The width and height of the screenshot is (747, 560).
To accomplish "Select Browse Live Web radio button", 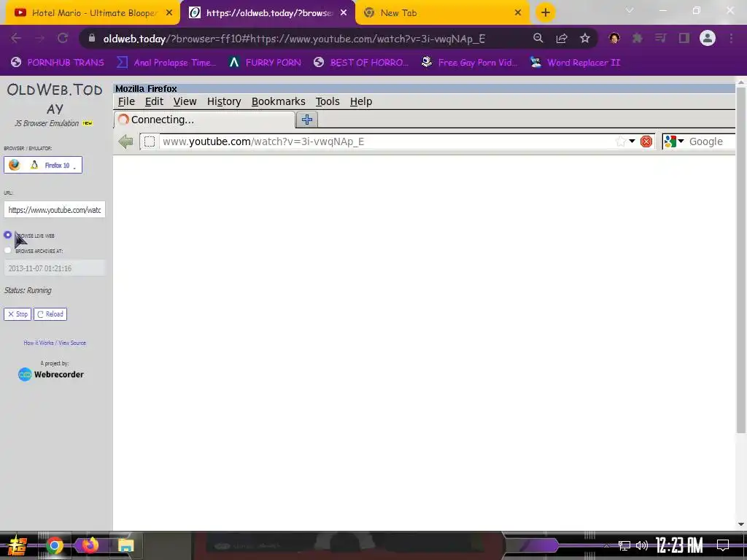I will click(7, 235).
